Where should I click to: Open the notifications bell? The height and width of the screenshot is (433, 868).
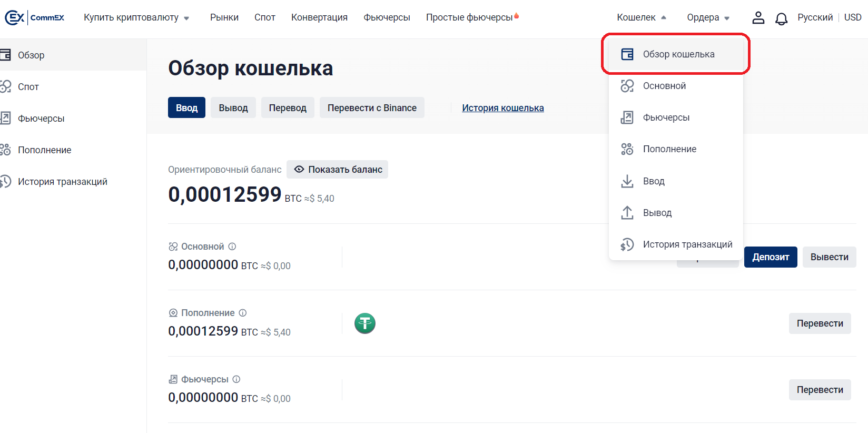click(781, 19)
